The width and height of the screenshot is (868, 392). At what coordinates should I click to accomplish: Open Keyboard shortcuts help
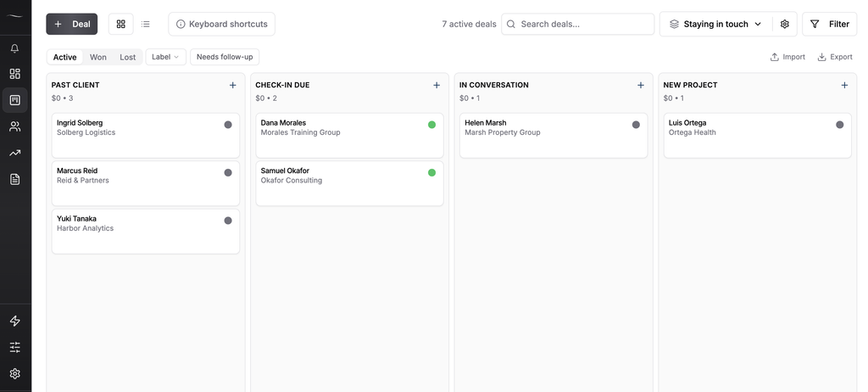(221, 24)
